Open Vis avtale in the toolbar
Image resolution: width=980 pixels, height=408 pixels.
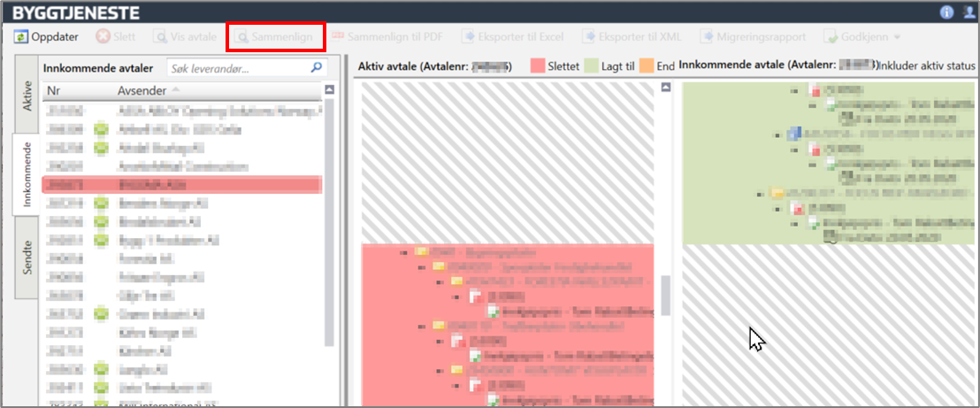[x=185, y=37]
